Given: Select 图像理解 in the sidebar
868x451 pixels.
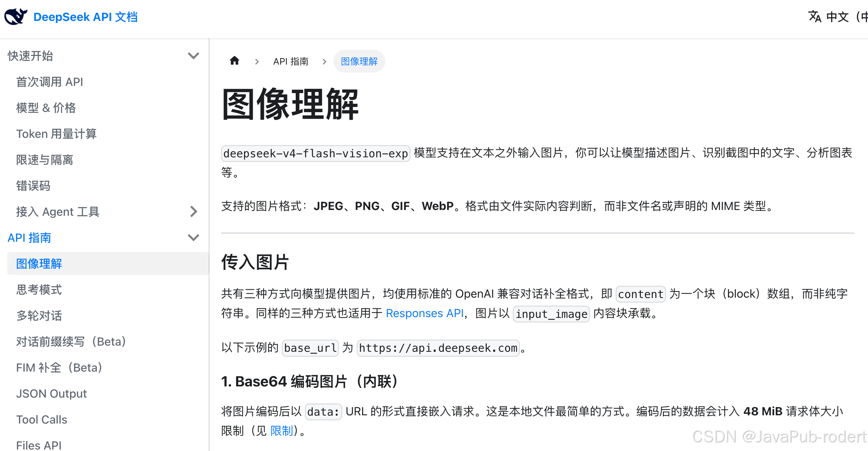Looking at the screenshot, I should (108, 264).
